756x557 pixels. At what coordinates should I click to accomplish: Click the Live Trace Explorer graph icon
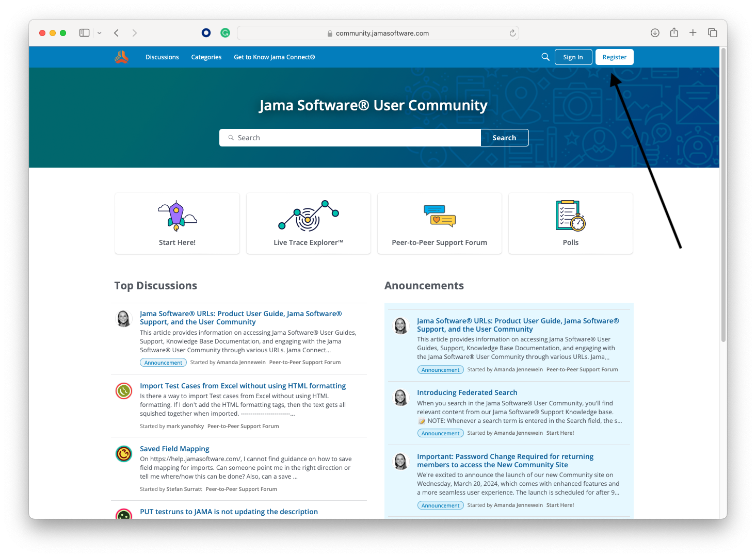pos(309,216)
